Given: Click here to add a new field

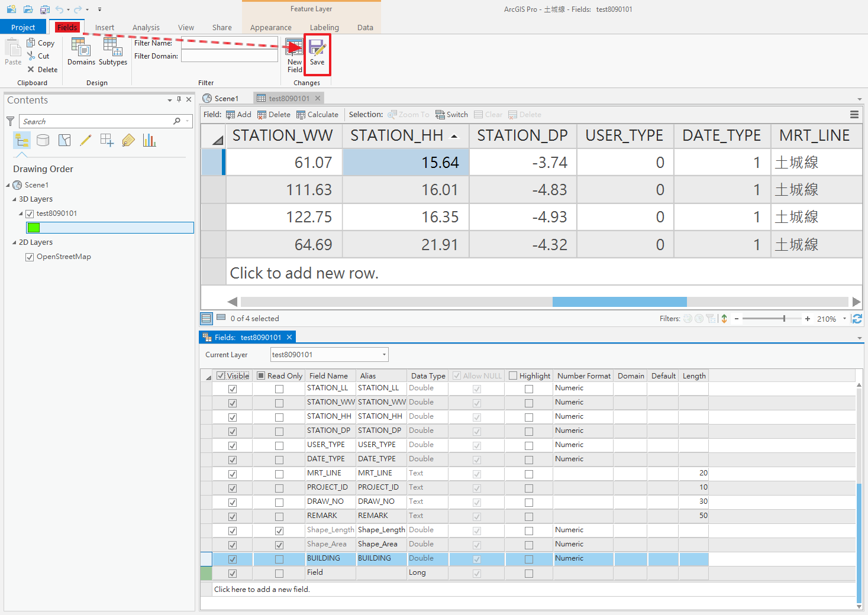Looking at the screenshot, I should [262, 590].
